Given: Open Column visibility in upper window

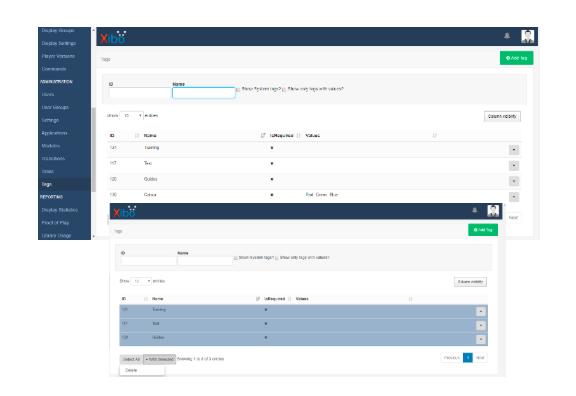Looking at the screenshot, I should tap(502, 116).
